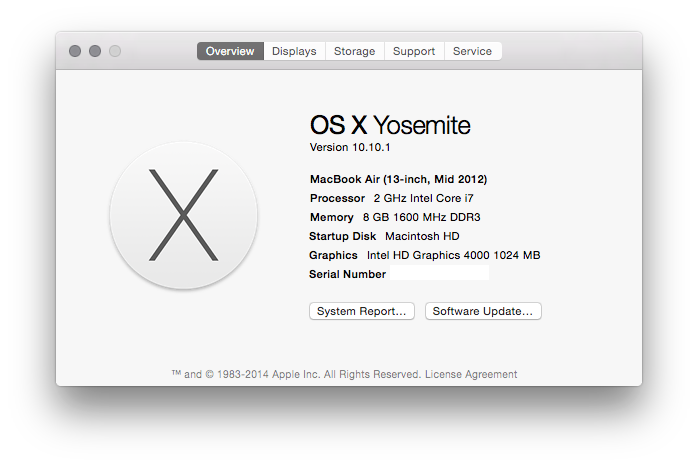Click the 2 GHz Intel Core i7 value

[424, 199]
